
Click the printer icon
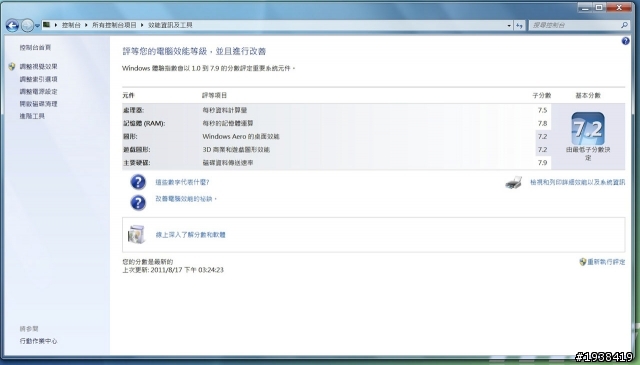pyautogui.click(x=513, y=182)
